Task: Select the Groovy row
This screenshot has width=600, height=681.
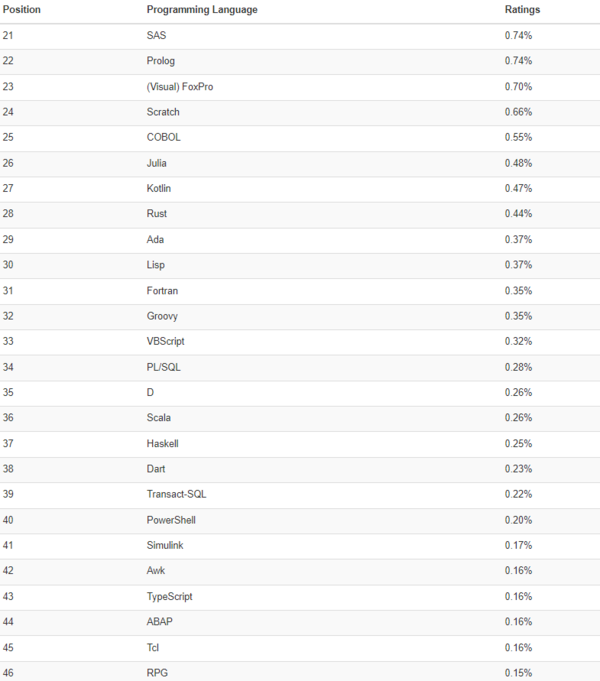Action: coord(163,316)
